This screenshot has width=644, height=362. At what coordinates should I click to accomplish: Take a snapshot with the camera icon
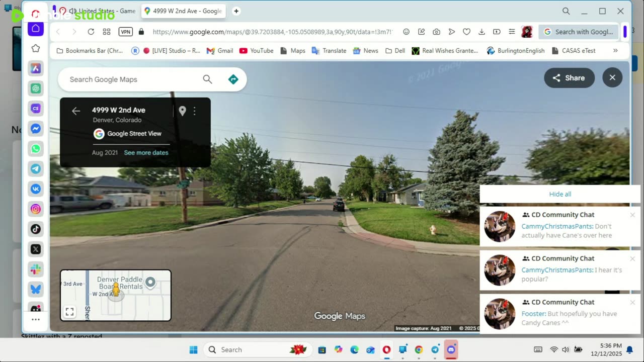click(437, 32)
